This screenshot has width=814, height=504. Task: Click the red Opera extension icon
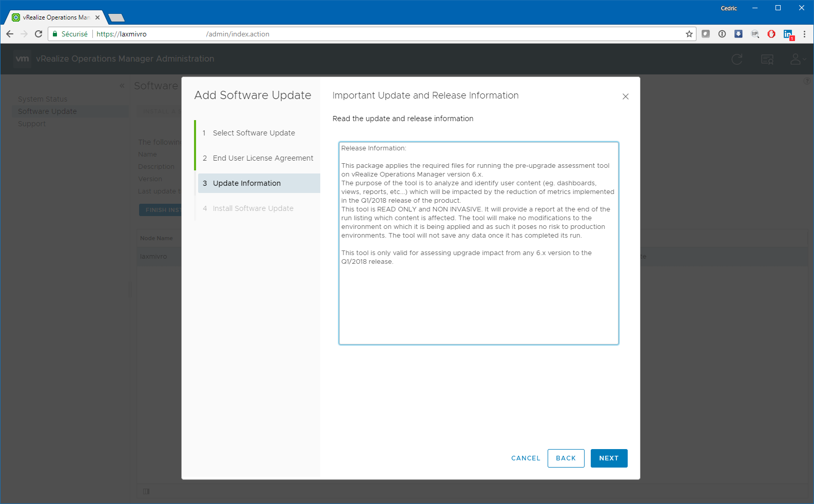pyautogui.click(x=771, y=34)
